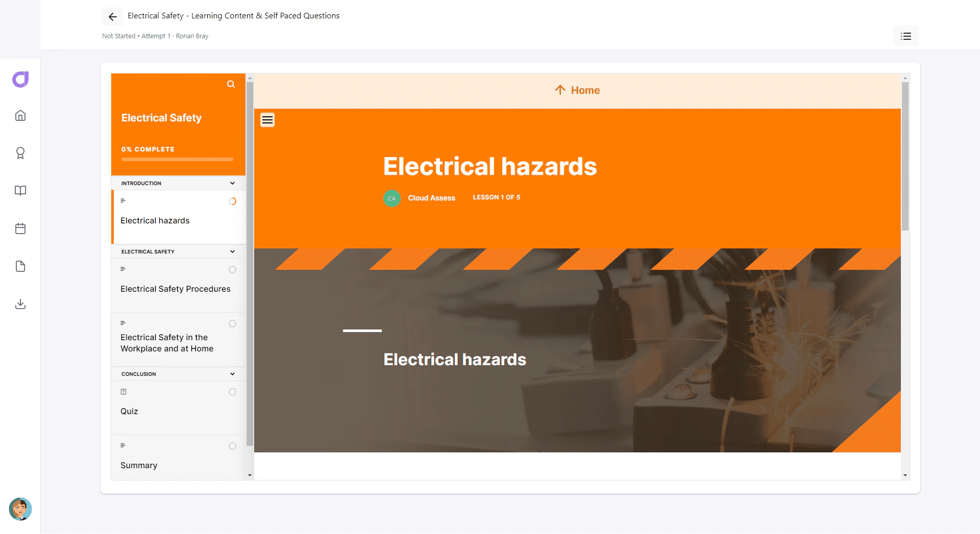980x534 pixels.
Task: Click the Home link above the lesson
Action: point(577,90)
